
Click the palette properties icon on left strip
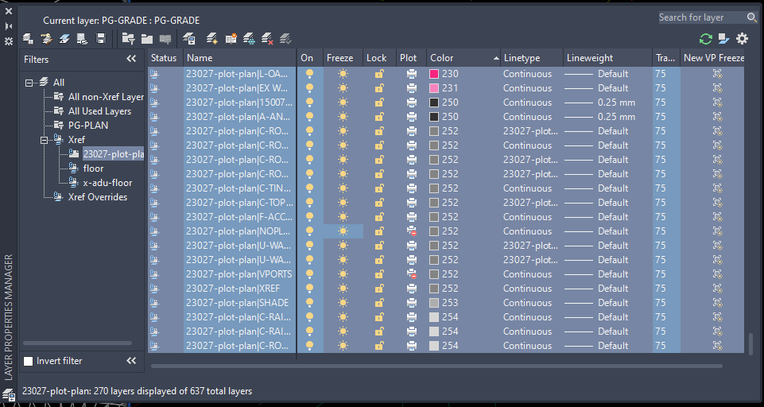[x=9, y=41]
